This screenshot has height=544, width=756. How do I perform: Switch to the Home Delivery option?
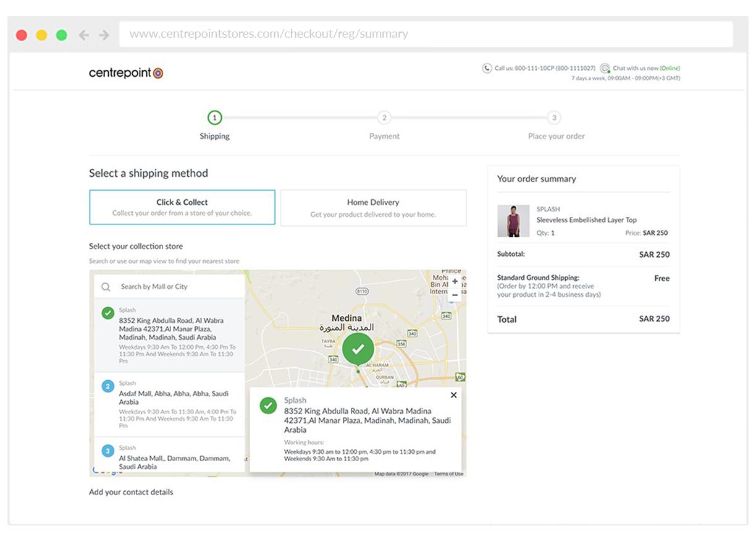(373, 208)
